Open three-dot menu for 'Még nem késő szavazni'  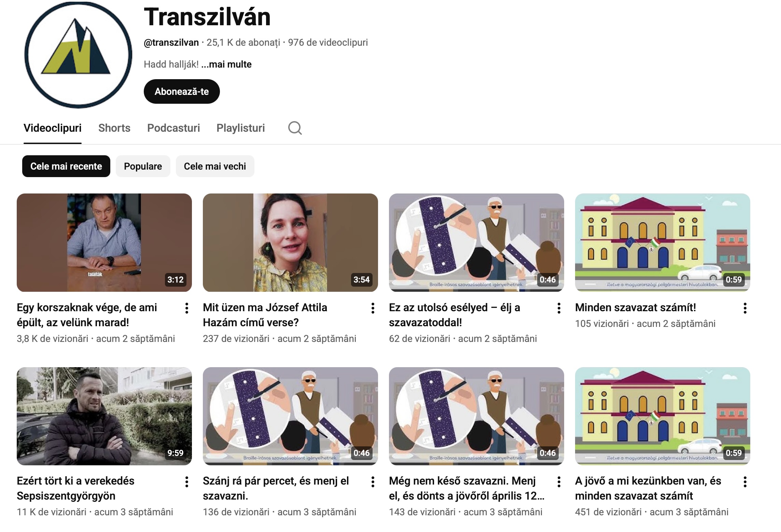tap(559, 482)
